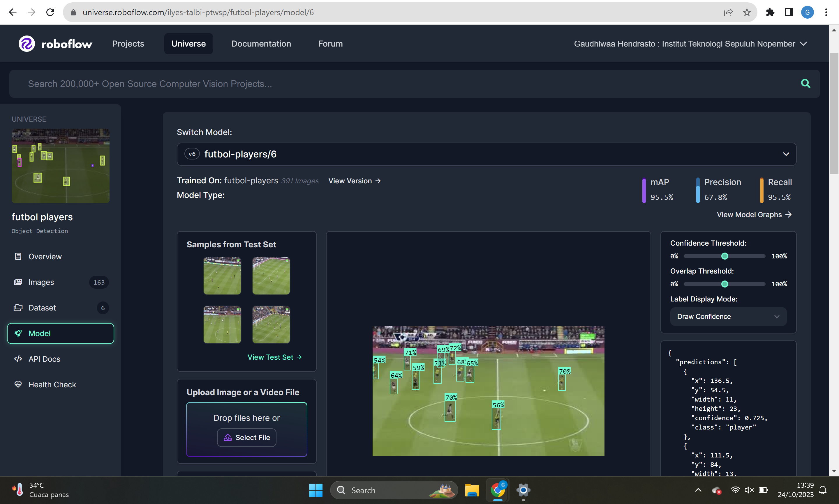Open the Images sidebar section
The width and height of the screenshot is (839, 504).
point(41,282)
